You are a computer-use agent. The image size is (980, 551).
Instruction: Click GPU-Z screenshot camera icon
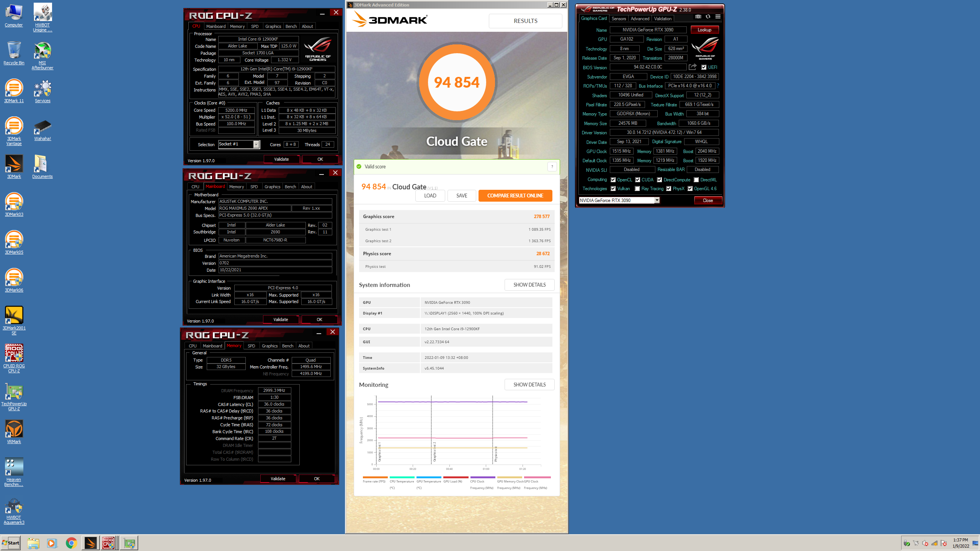click(698, 16)
